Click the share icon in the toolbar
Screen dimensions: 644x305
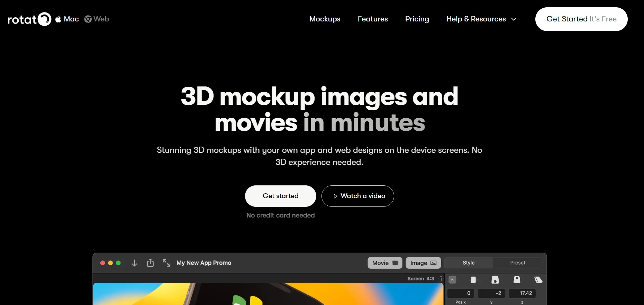[x=150, y=263]
